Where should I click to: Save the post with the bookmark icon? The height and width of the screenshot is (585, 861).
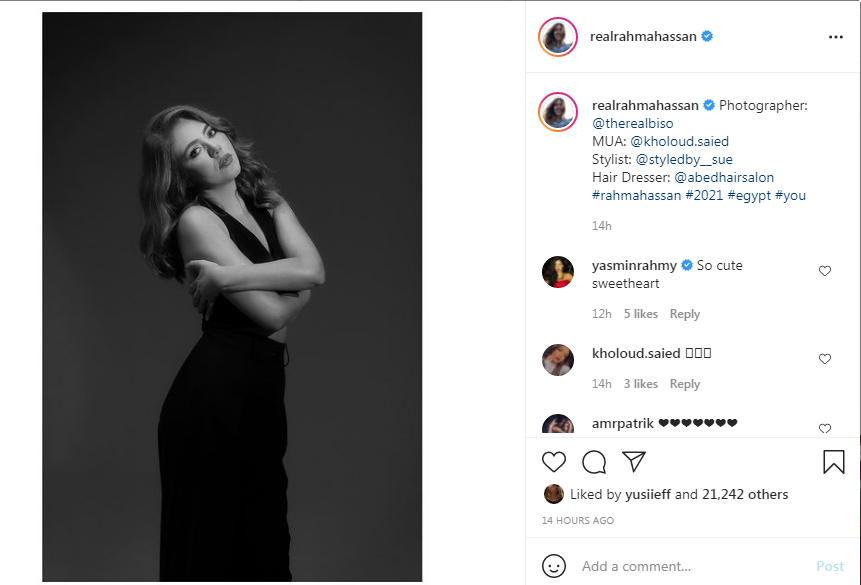[x=833, y=461]
